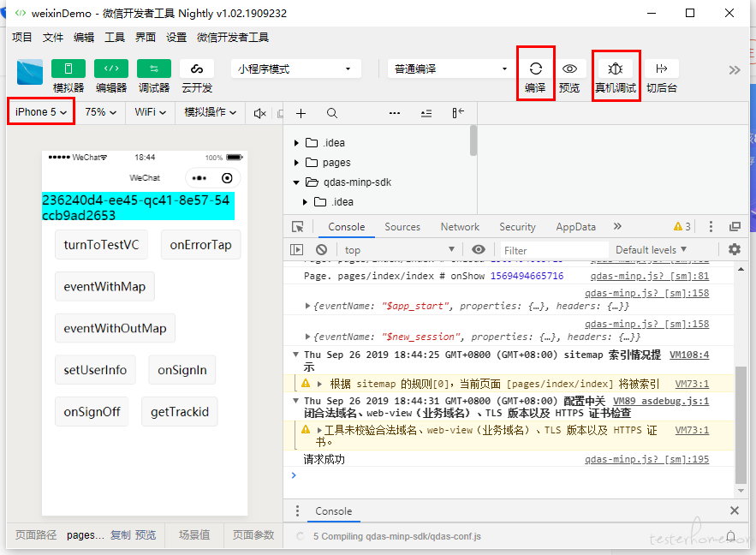Undock the devtools panel icon
The image size is (756, 555).
coord(735,227)
